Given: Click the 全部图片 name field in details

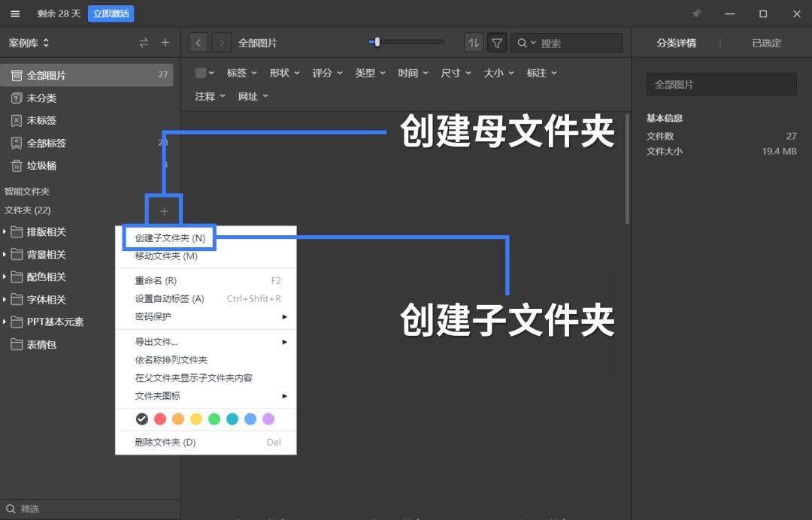Looking at the screenshot, I should coord(721,84).
